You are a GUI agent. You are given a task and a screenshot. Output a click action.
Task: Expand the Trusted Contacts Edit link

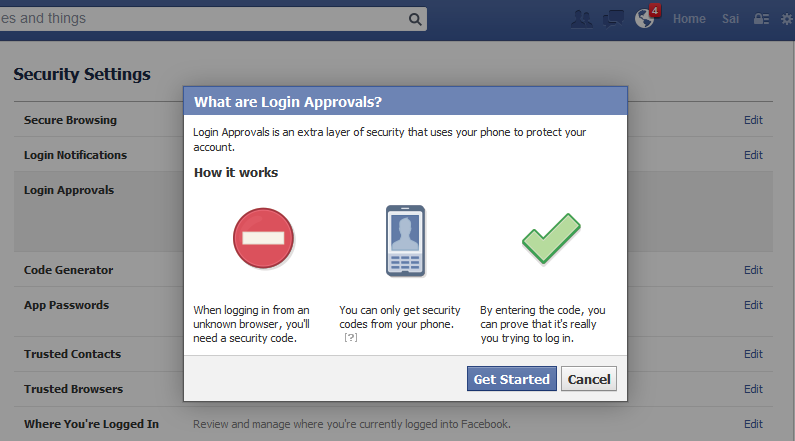tap(753, 354)
